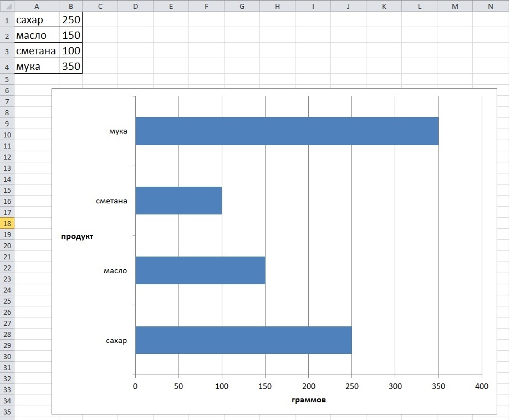Select cell A3 containing сметана

[37, 50]
